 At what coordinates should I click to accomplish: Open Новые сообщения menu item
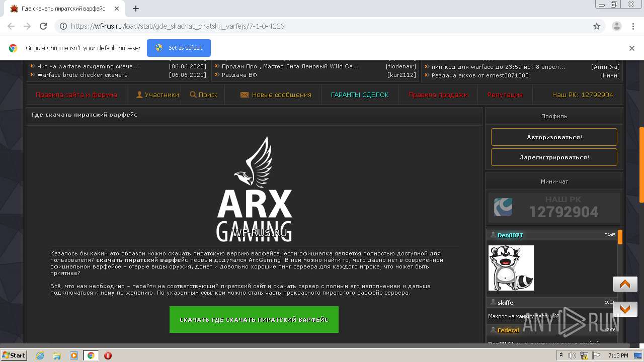coord(276,95)
